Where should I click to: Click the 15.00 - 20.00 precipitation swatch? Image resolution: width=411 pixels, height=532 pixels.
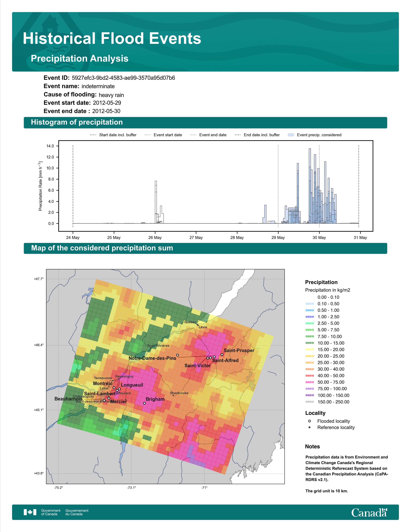coord(309,350)
